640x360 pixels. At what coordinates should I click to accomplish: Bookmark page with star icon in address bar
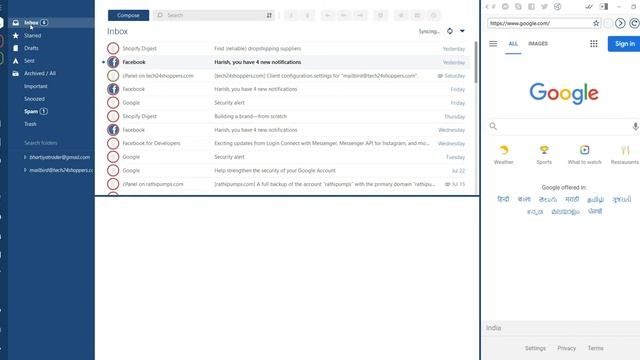(x=596, y=23)
